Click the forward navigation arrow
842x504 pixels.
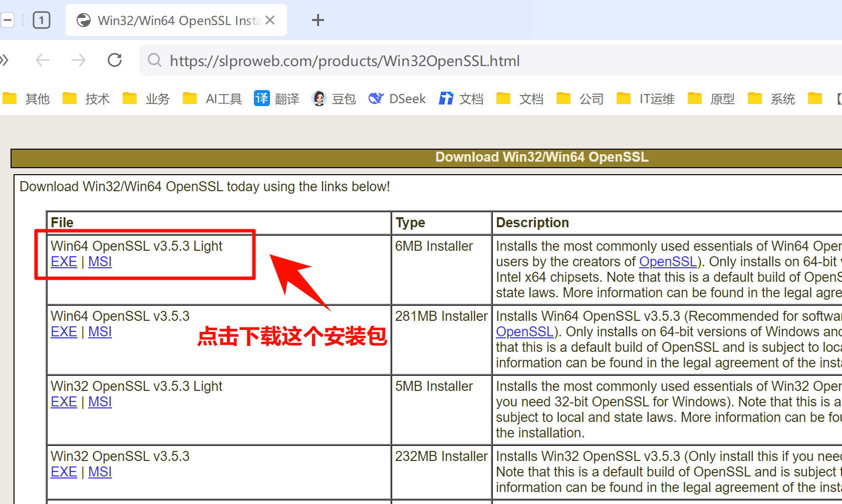point(79,61)
